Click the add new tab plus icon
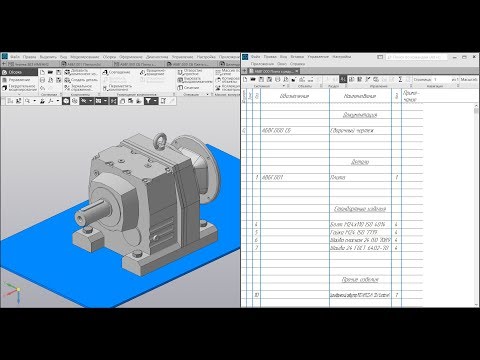The image size is (480, 360). click(x=244, y=71)
